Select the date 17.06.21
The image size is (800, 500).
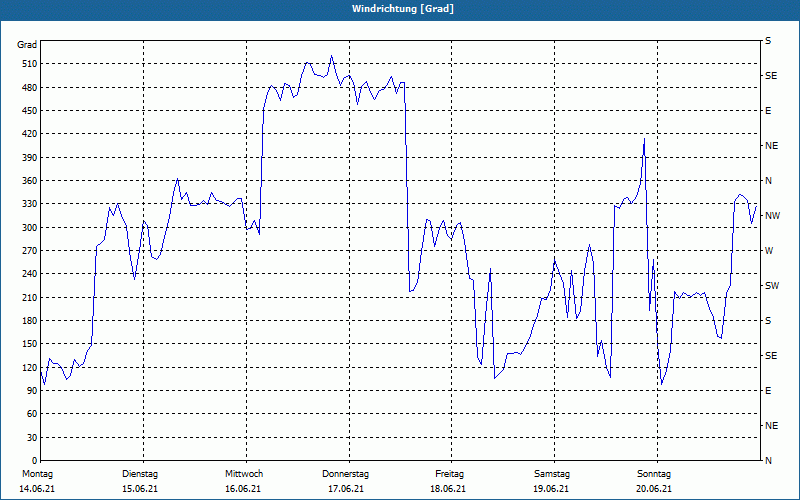pyautogui.click(x=346, y=489)
